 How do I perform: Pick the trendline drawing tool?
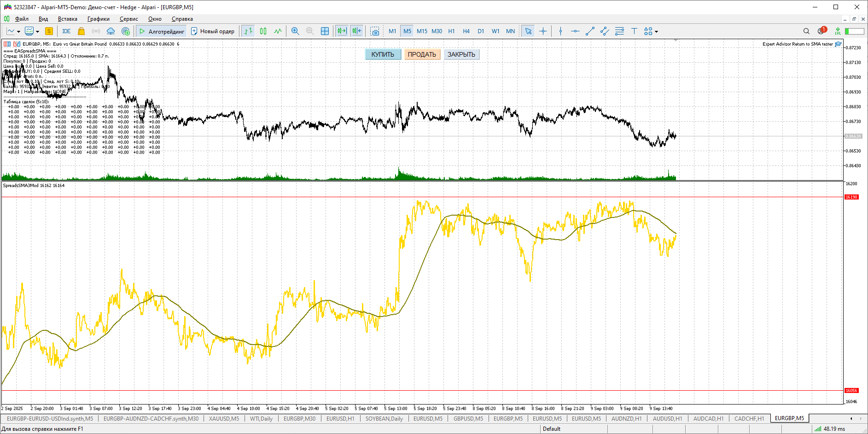pyautogui.click(x=590, y=31)
